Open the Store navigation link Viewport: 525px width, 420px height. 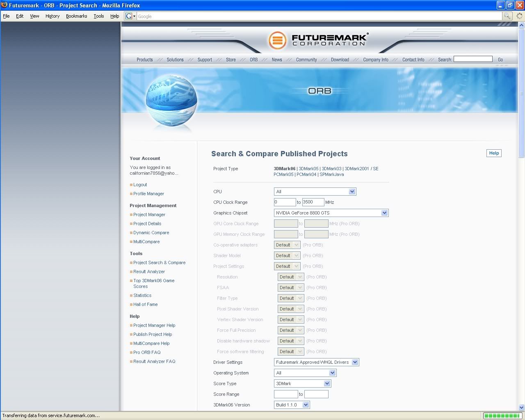tap(231, 59)
